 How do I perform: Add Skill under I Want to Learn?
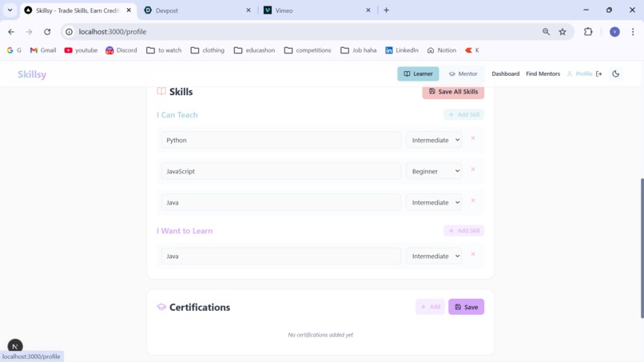pyautogui.click(x=463, y=230)
